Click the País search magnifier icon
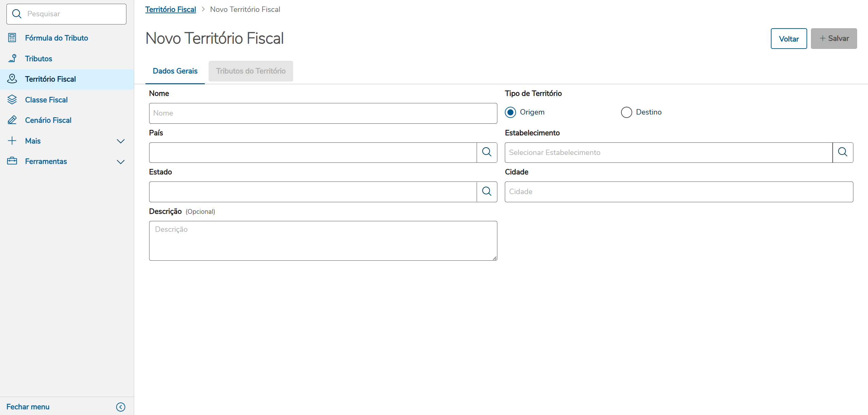The image size is (868, 415). (486, 152)
